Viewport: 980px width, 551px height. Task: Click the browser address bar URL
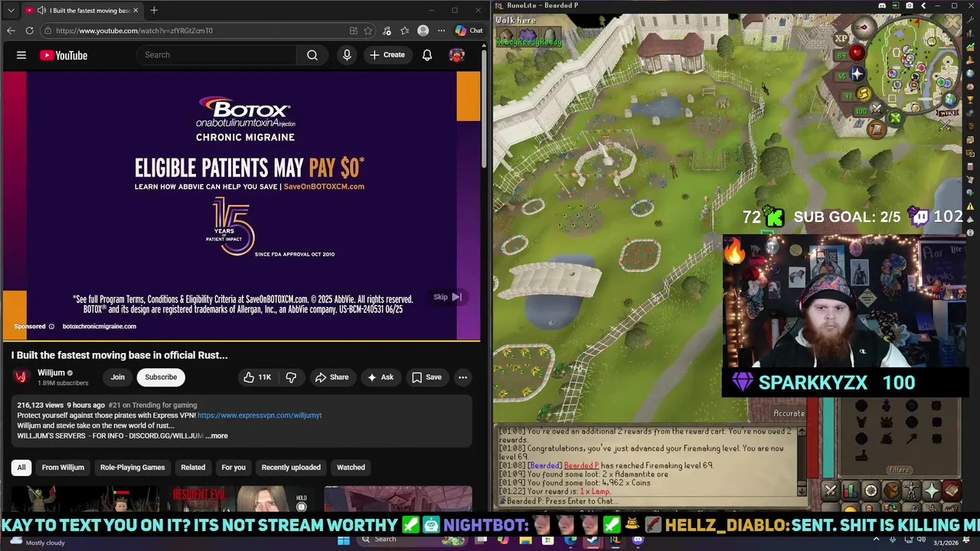coord(134,31)
